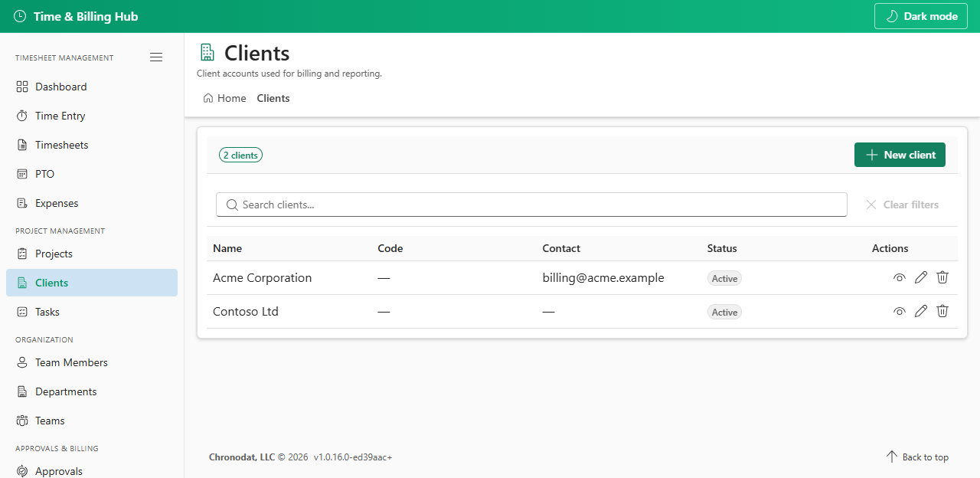980x478 pixels.
Task: Delete Contoso Ltd with trash icon
Action: [x=942, y=311]
